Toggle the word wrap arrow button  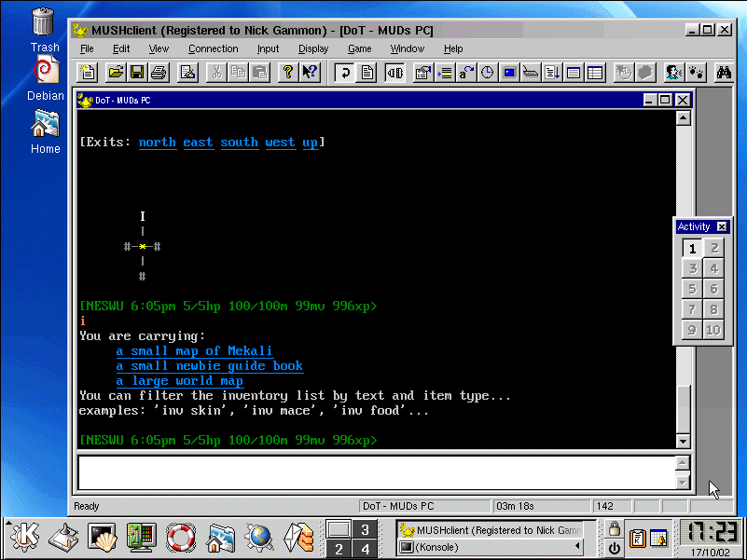344,73
